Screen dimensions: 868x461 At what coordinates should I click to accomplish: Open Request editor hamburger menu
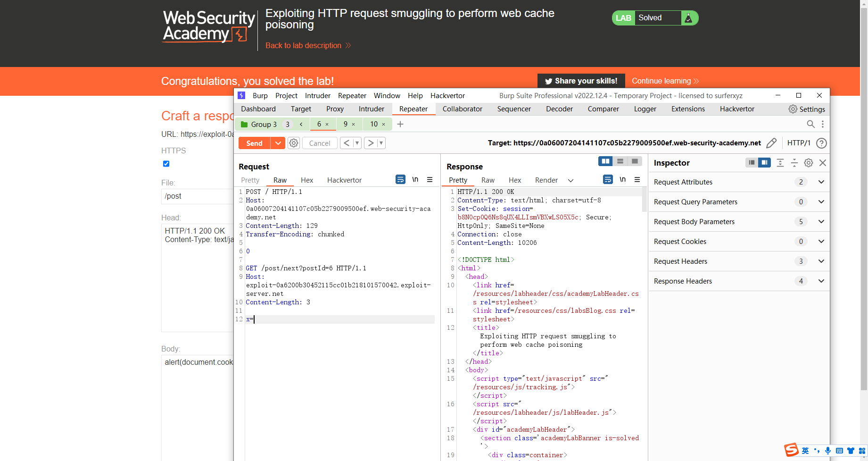coord(430,179)
